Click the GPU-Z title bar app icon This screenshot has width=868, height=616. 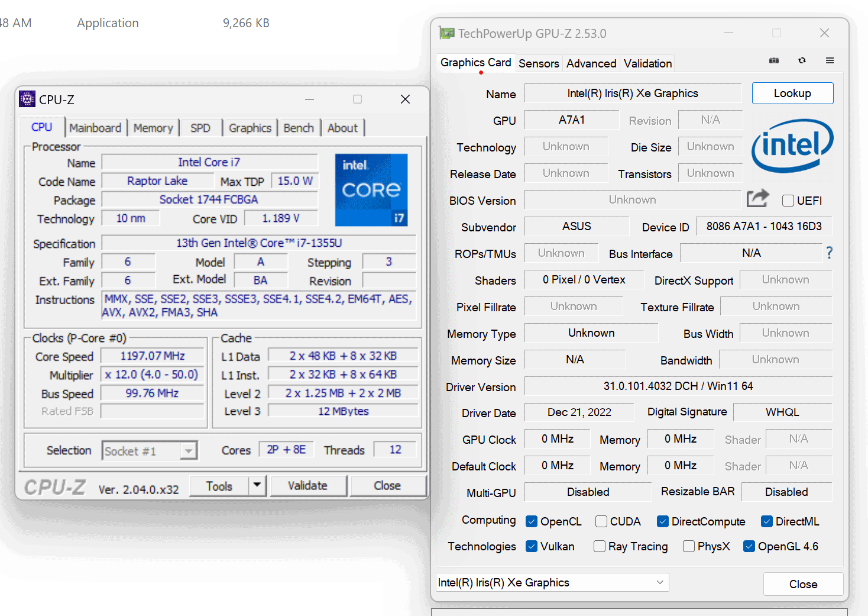[446, 33]
